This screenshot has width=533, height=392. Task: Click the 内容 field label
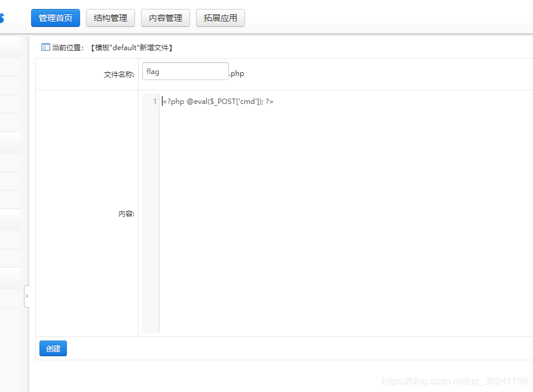pos(127,214)
